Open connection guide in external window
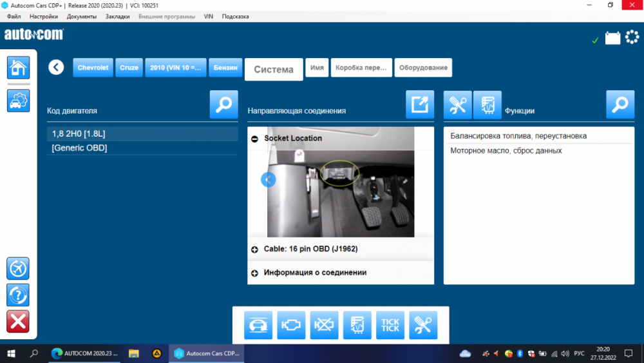This screenshot has width=644, height=363. pyautogui.click(x=419, y=104)
